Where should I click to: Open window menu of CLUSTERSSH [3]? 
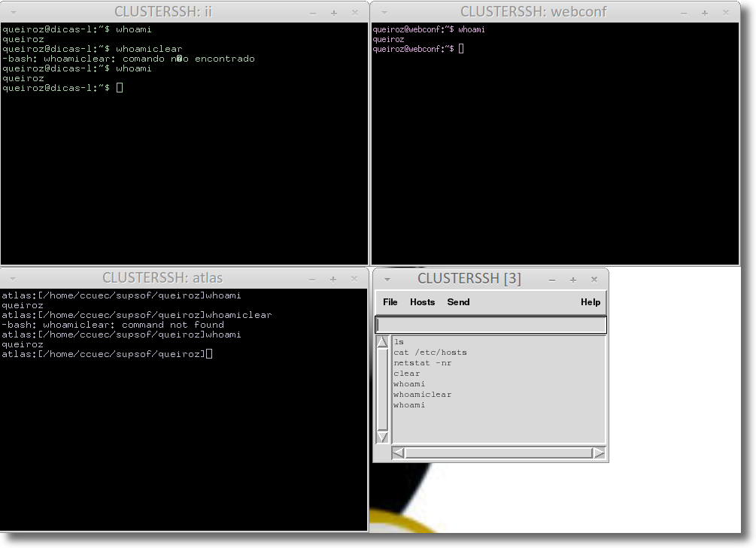pos(387,280)
